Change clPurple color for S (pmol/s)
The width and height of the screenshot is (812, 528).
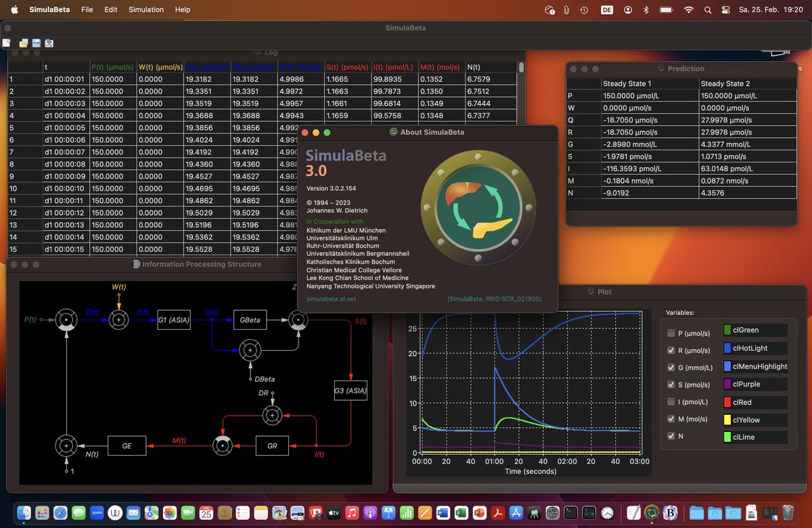(754, 384)
